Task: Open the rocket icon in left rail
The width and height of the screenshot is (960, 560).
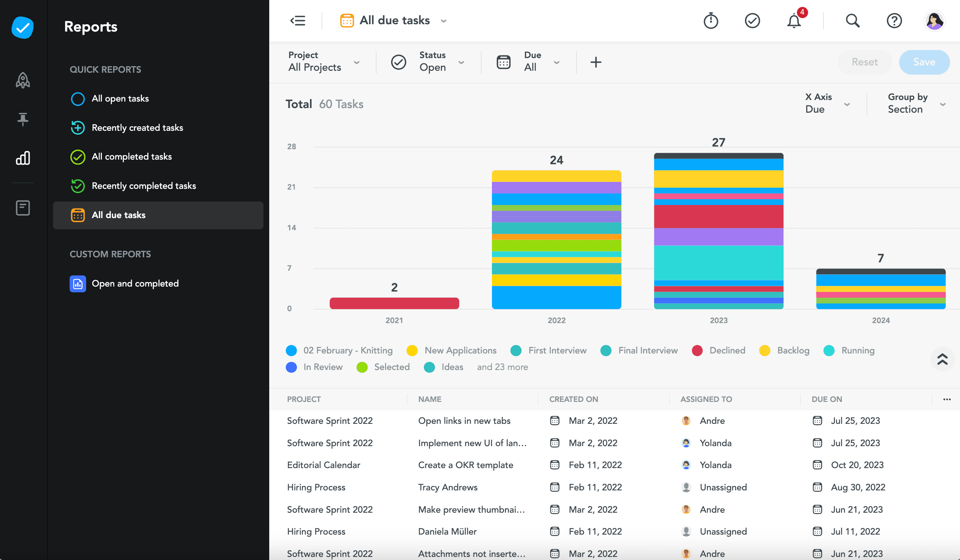Action: tap(23, 80)
